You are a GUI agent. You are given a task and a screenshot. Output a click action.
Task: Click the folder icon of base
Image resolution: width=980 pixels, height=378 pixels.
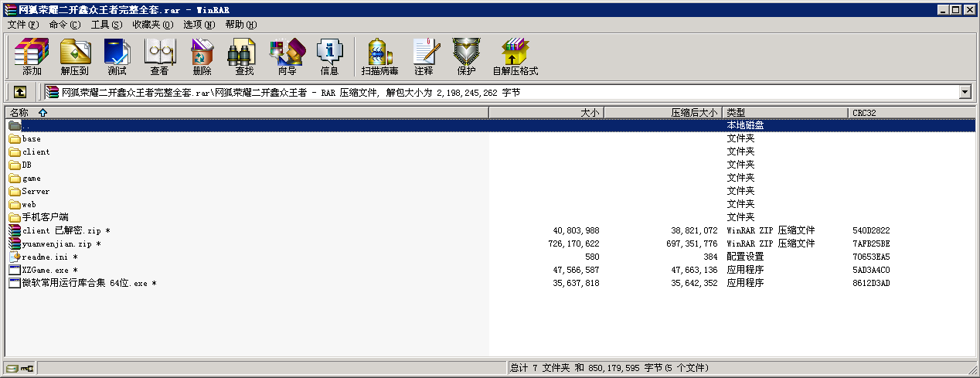[15, 139]
